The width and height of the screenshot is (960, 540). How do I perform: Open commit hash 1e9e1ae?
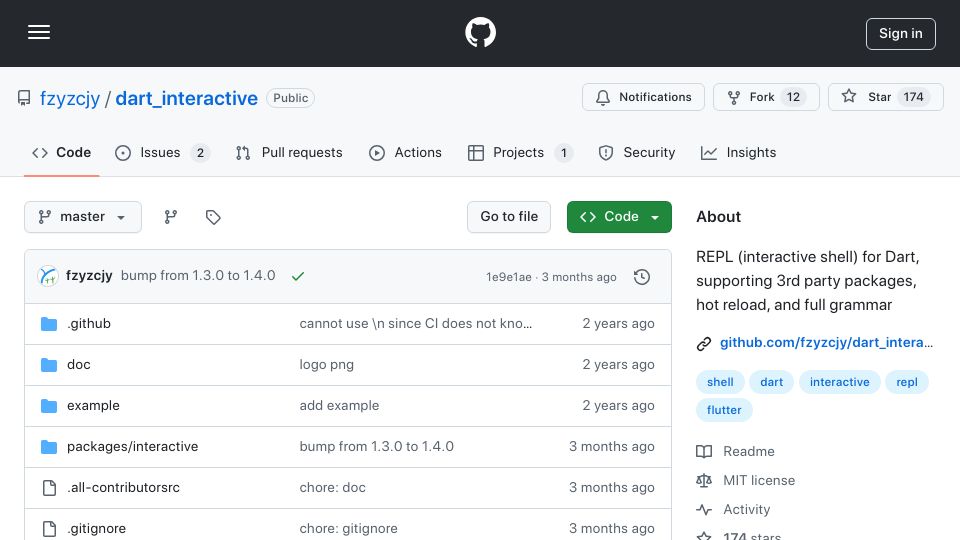pos(509,277)
